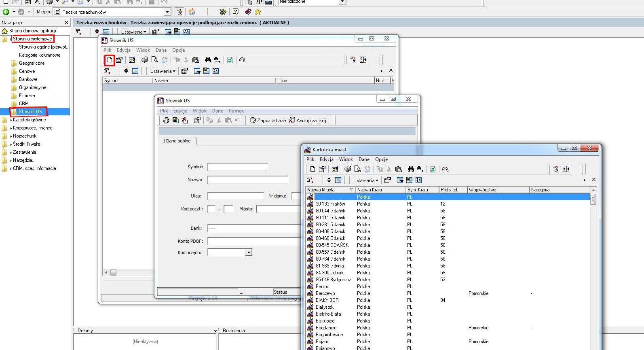Viewport: 644px width, 350px height.
Task: Open the Kod urzędu dropdown
Action: click(249, 252)
